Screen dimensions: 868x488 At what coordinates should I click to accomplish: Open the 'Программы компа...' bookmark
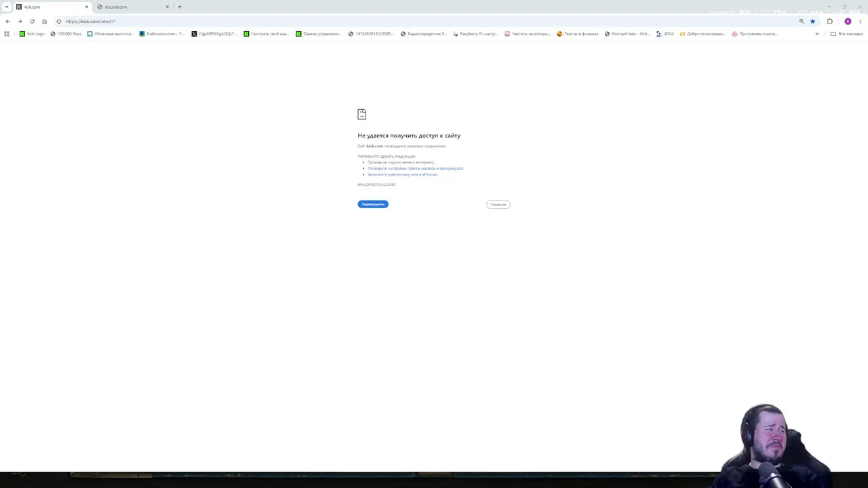click(754, 34)
